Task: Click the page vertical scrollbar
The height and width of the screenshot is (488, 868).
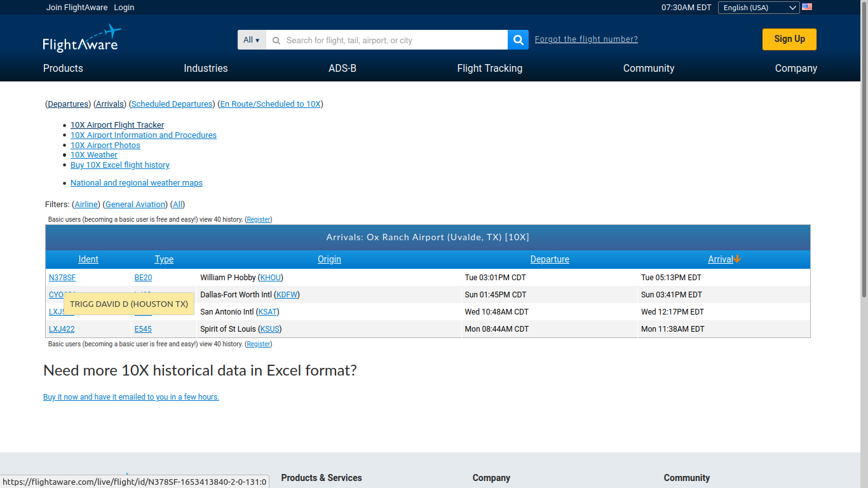Action: (x=864, y=149)
